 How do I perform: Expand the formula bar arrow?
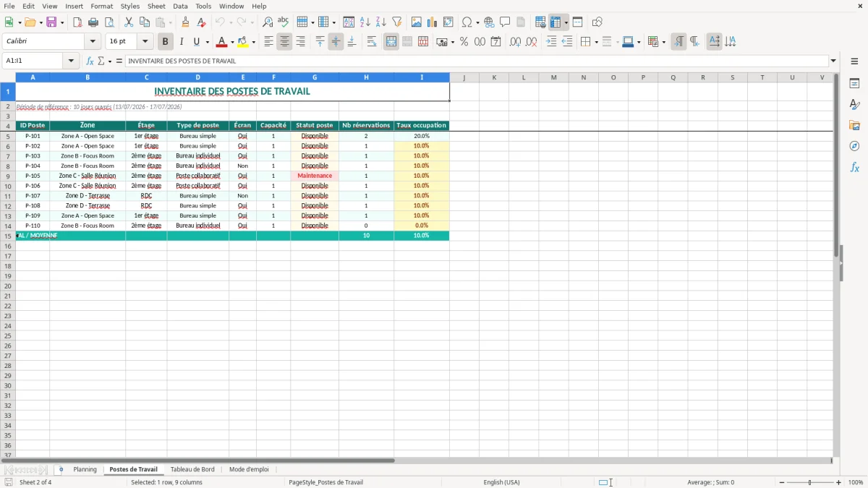point(833,61)
